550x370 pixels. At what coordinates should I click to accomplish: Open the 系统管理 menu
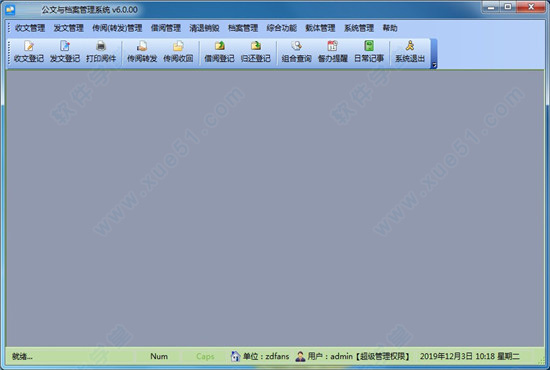pos(358,28)
